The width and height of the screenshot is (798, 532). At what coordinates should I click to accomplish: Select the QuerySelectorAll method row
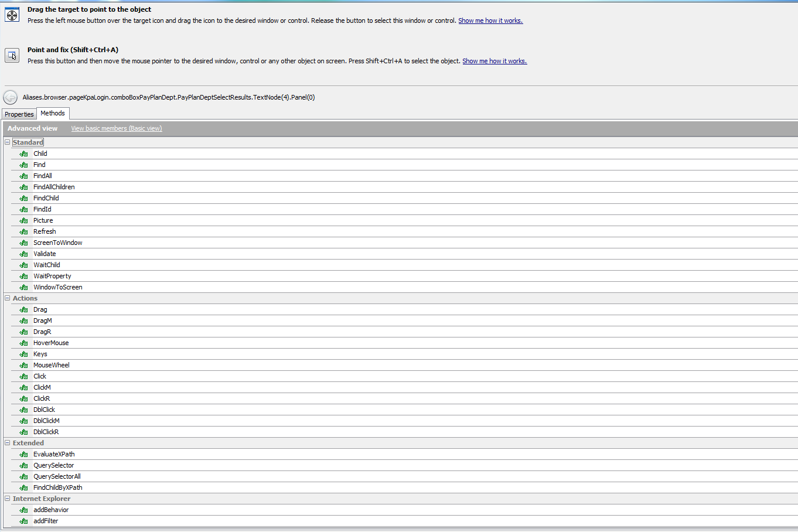(x=57, y=476)
